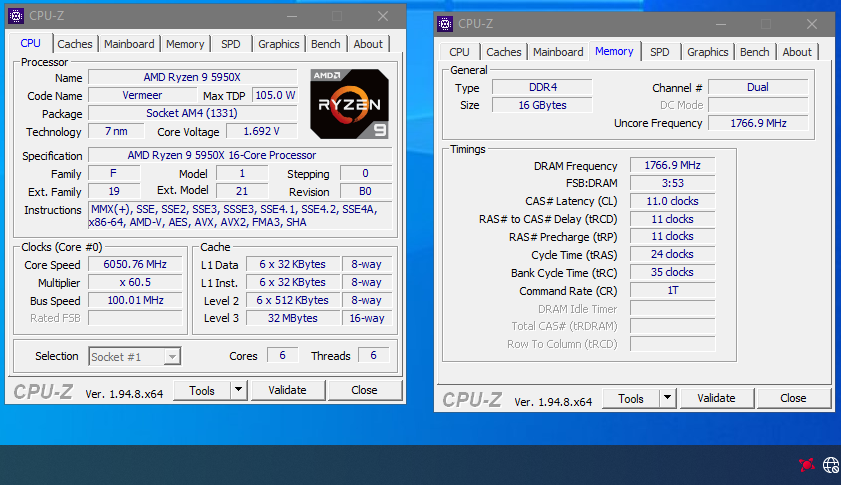Click the Close button in the left window

click(x=364, y=390)
